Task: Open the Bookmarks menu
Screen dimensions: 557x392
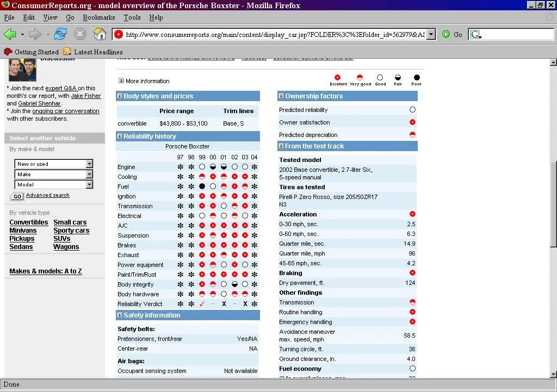Action: tap(98, 17)
